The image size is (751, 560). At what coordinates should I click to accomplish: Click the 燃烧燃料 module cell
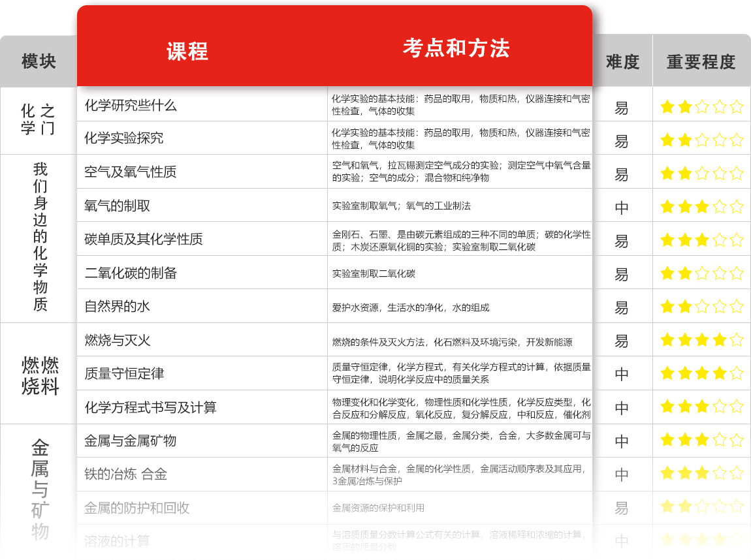point(40,376)
